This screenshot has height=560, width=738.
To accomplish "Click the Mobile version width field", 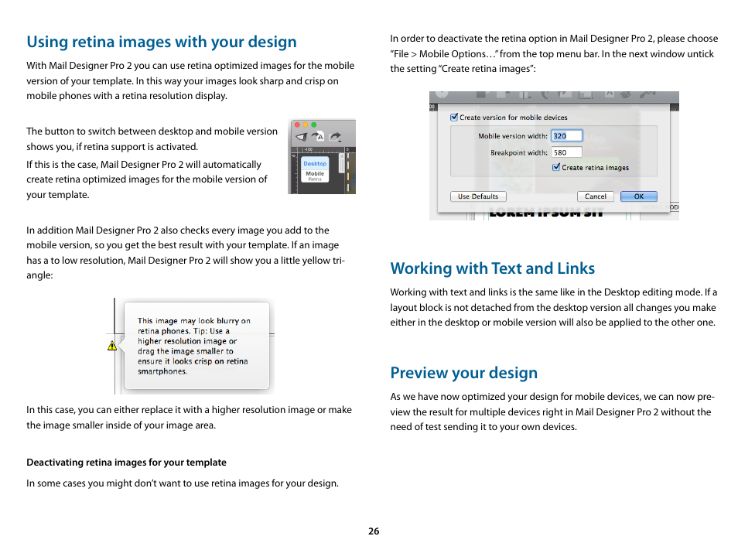I will tap(567, 136).
